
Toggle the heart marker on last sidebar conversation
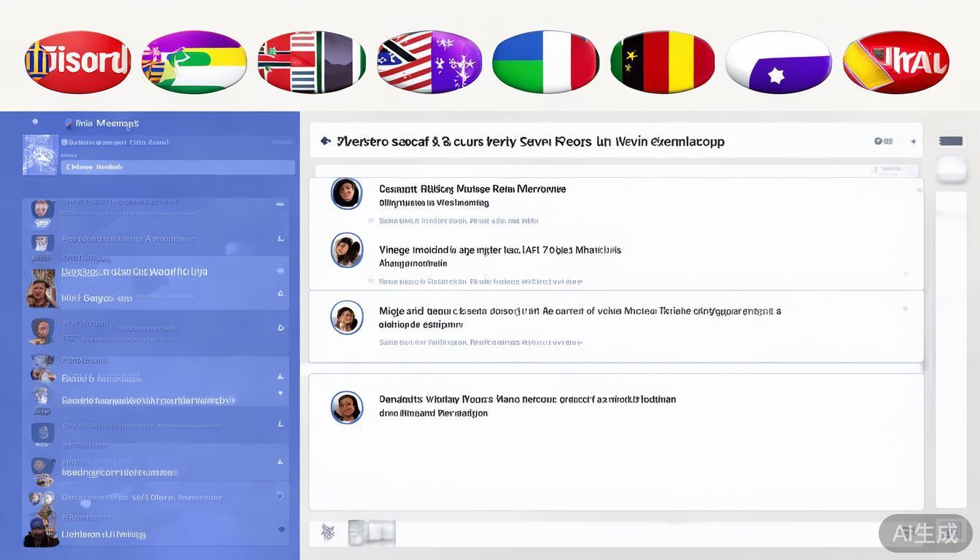point(281,529)
